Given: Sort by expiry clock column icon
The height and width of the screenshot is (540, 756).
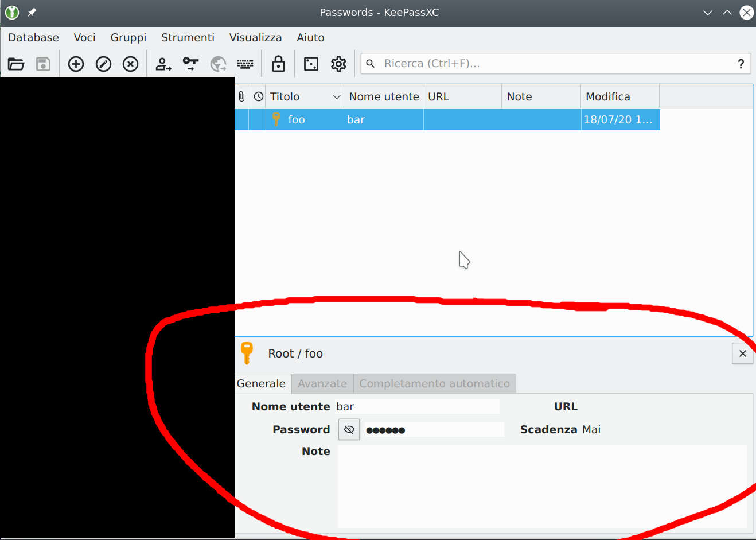Looking at the screenshot, I should (259, 96).
